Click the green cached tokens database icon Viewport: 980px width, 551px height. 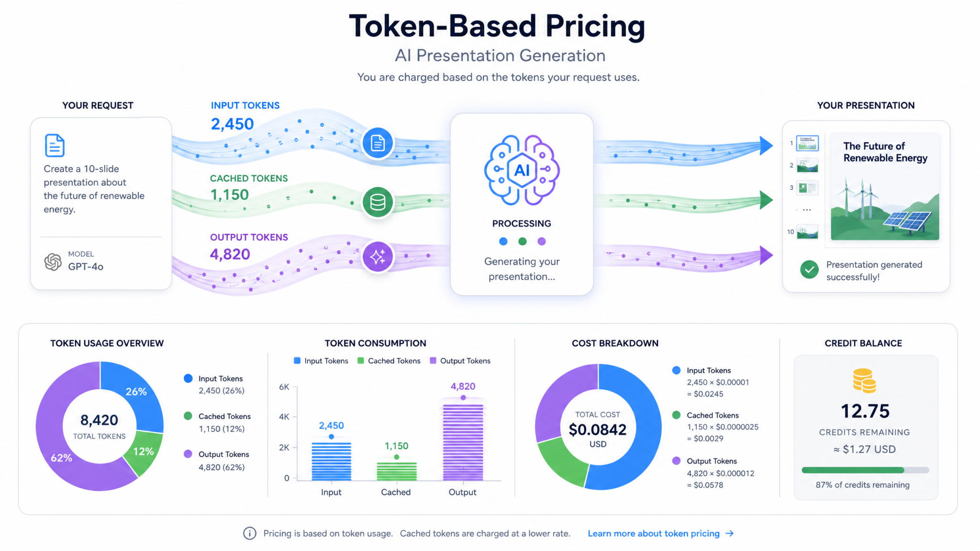click(378, 202)
